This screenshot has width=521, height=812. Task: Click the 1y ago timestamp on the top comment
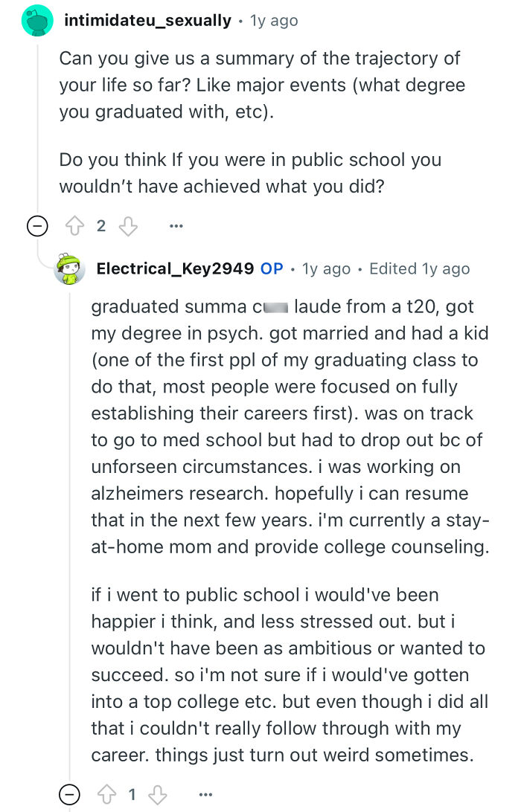pyautogui.click(x=273, y=20)
